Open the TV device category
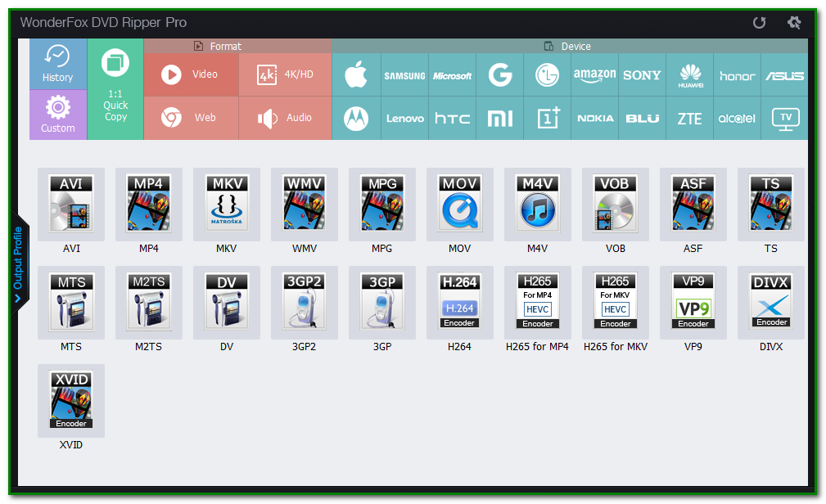Screen dimensions: 826x504 [x=785, y=119]
